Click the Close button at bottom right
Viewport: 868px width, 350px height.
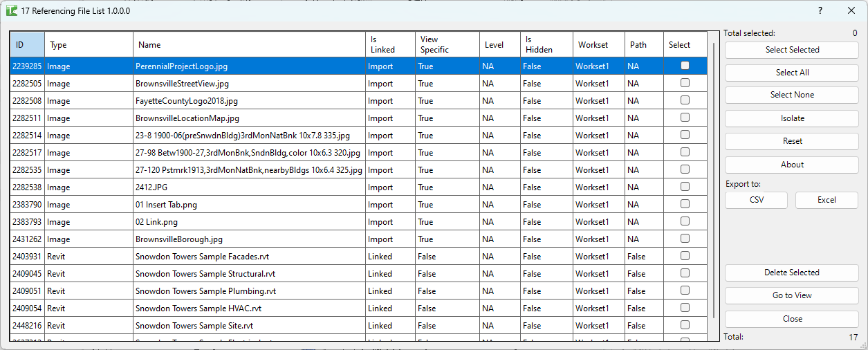click(x=792, y=319)
